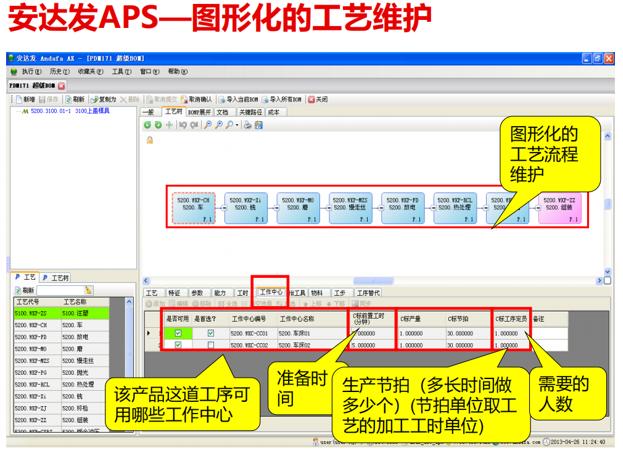Click the up arrow of process list scrollbar
623x455 pixels.
click(x=130, y=302)
